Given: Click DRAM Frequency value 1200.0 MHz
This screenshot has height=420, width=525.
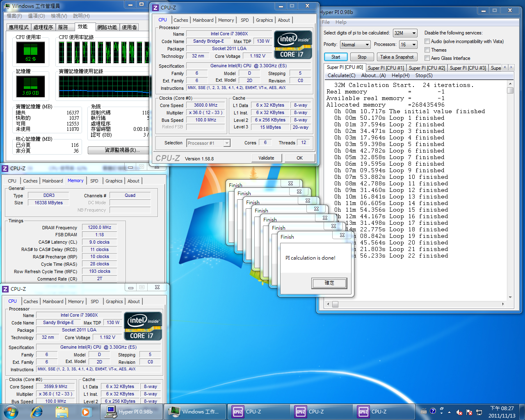Looking at the screenshot, I should pos(100,227).
